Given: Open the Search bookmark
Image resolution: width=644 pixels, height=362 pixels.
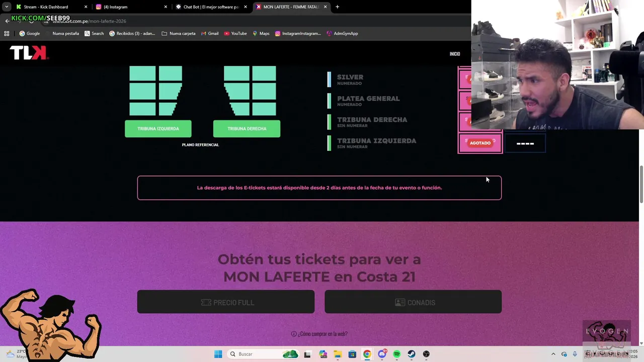Looking at the screenshot, I should (x=94, y=34).
